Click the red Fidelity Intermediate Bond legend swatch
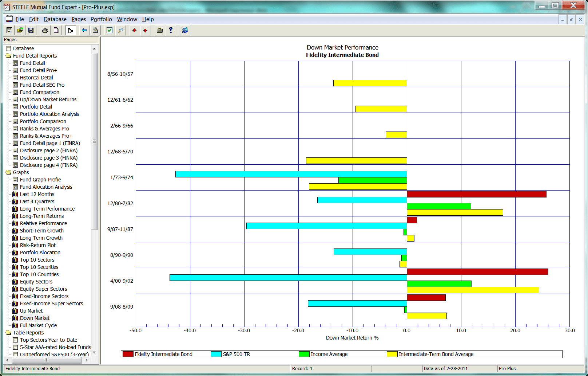588x376 pixels. pos(128,354)
